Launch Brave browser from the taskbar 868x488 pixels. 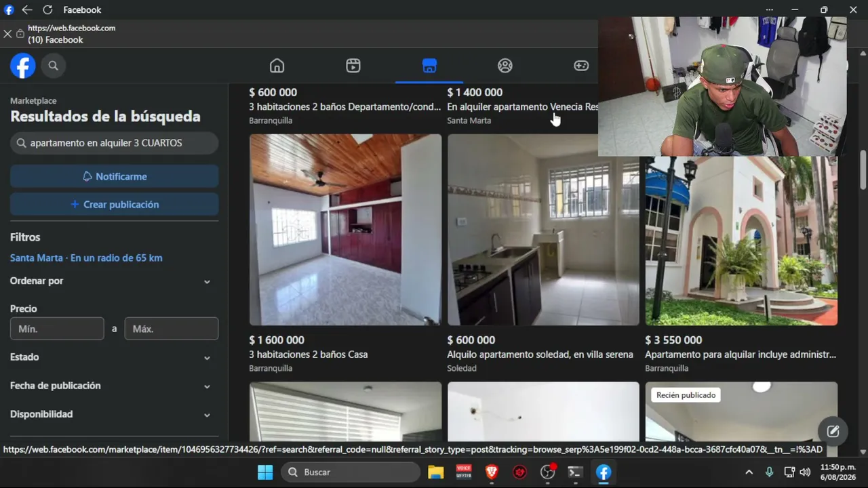(492, 472)
